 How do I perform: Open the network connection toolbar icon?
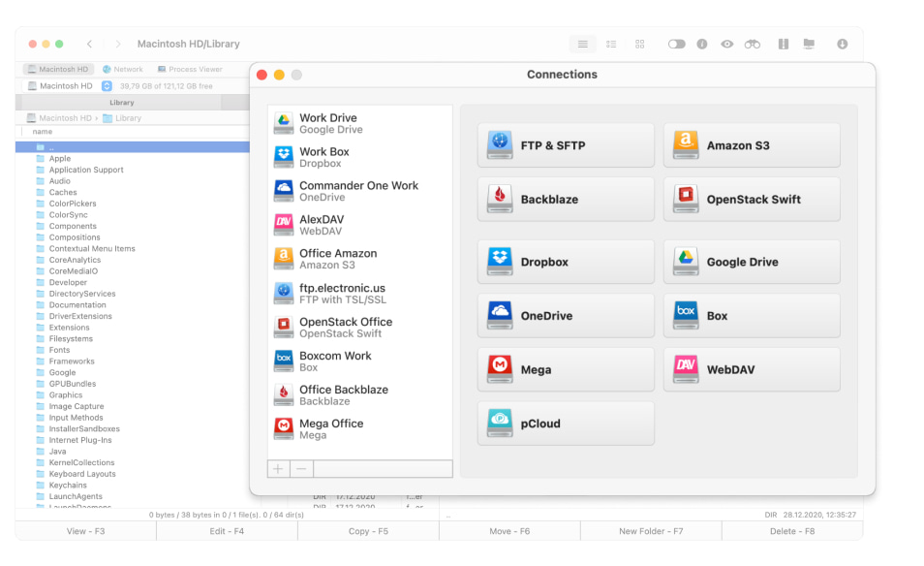click(809, 44)
